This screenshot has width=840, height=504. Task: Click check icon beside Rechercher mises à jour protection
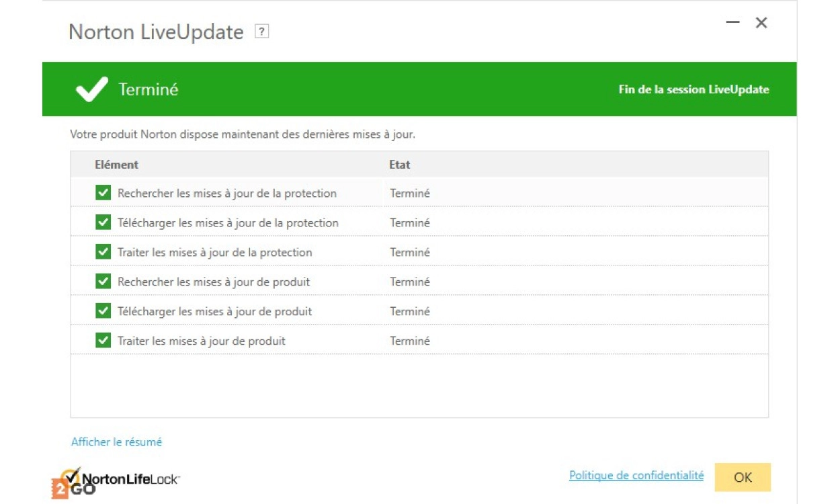tap(103, 193)
